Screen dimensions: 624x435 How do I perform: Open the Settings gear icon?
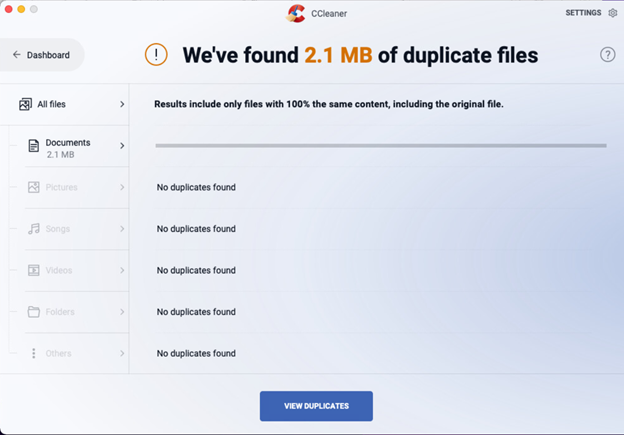pos(613,13)
